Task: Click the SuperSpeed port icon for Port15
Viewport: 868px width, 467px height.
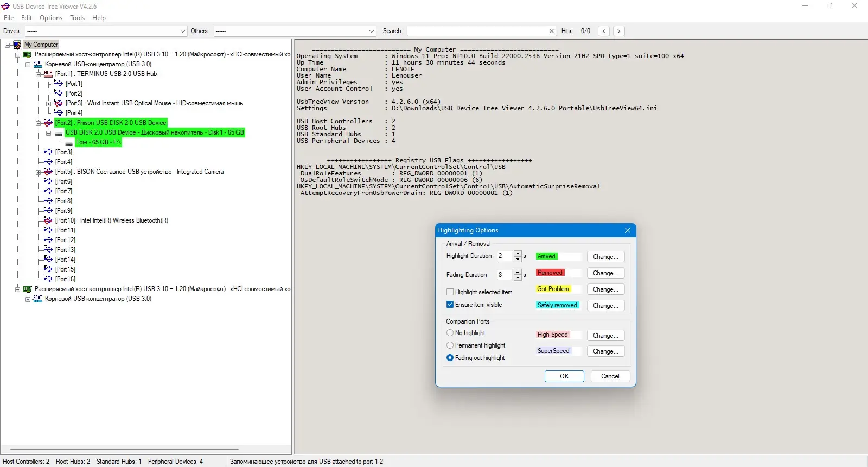Action: [x=48, y=269]
